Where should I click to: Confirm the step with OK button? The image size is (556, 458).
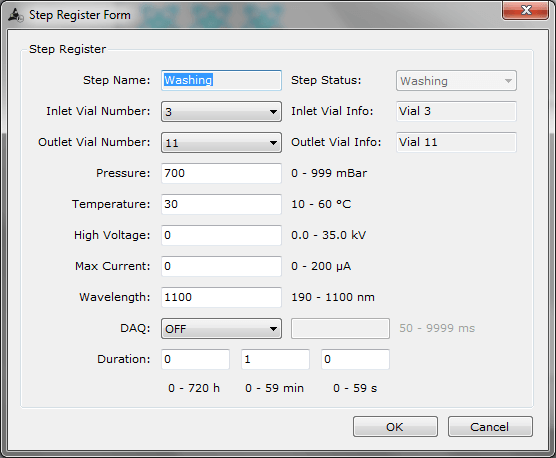point(395,427)
